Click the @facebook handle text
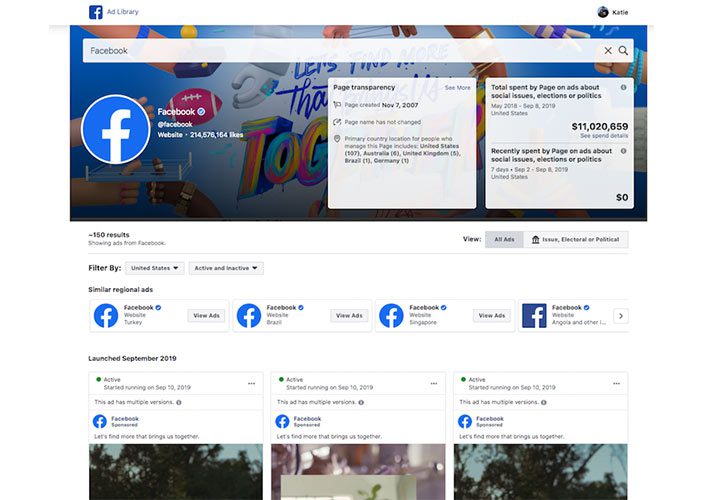This screenshot has width=703, height=500. tap(175, 124)
